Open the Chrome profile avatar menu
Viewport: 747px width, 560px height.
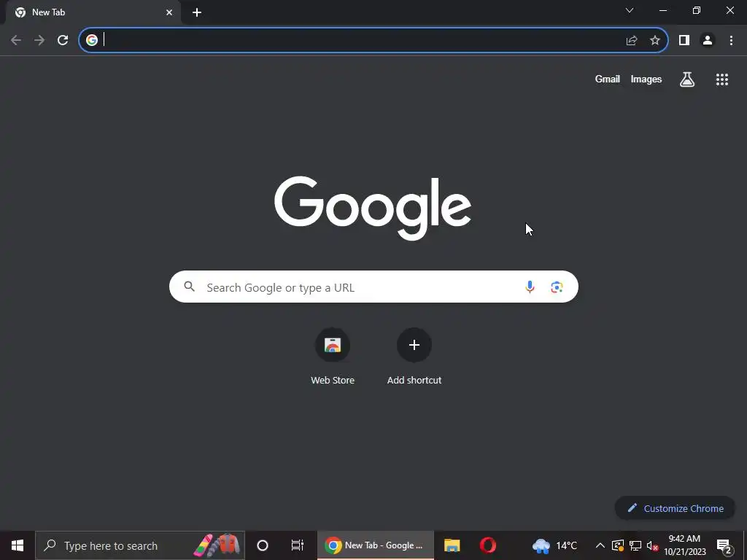click(708, 40)
